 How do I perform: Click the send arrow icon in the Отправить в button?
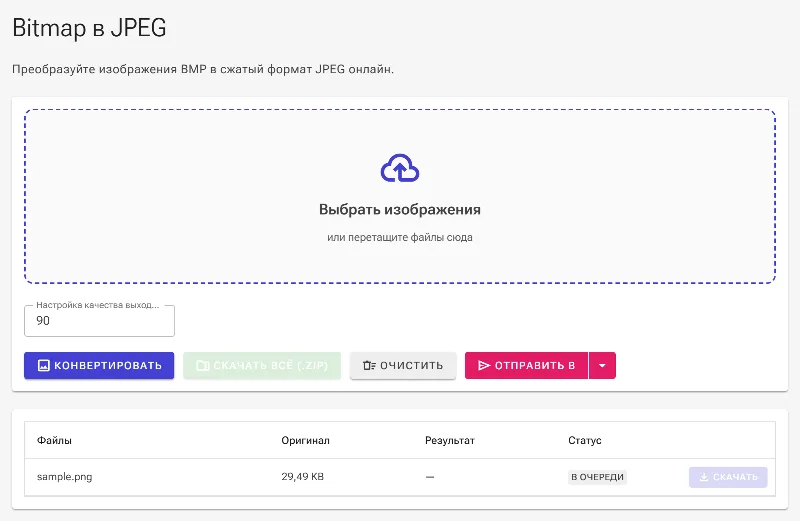(484, 365)
